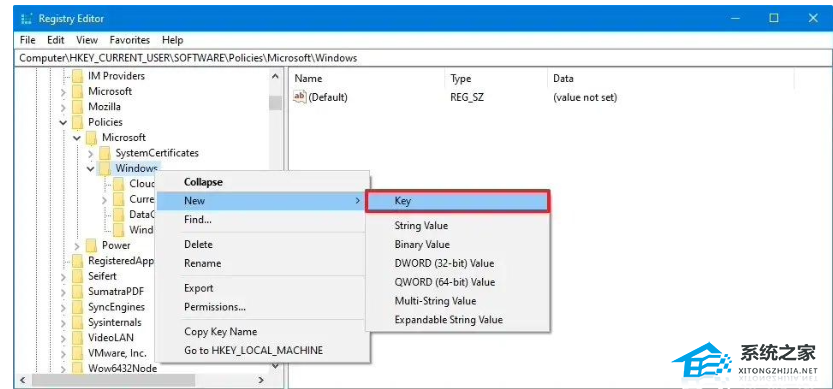Expand the SyncEngines tree node
833x389 pixels.
pyautogui.click(x=64, y=308)
